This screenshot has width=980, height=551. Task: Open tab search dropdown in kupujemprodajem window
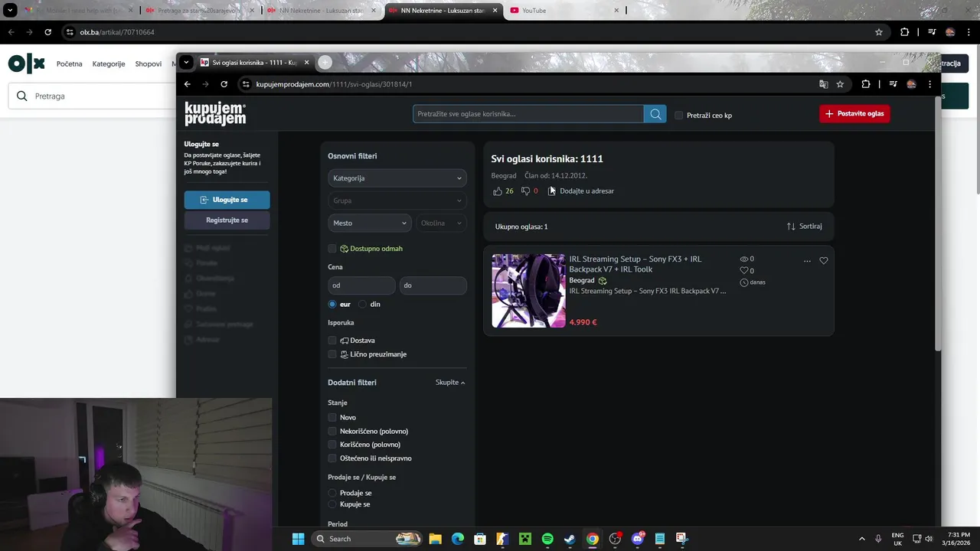click(186, 63)
